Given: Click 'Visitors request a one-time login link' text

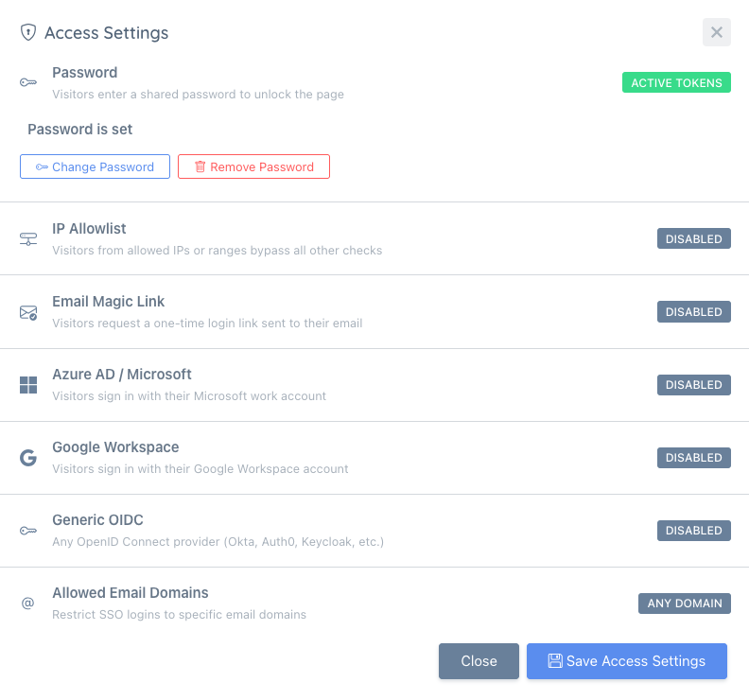Looking at the screenshot, I should [207, 324].
